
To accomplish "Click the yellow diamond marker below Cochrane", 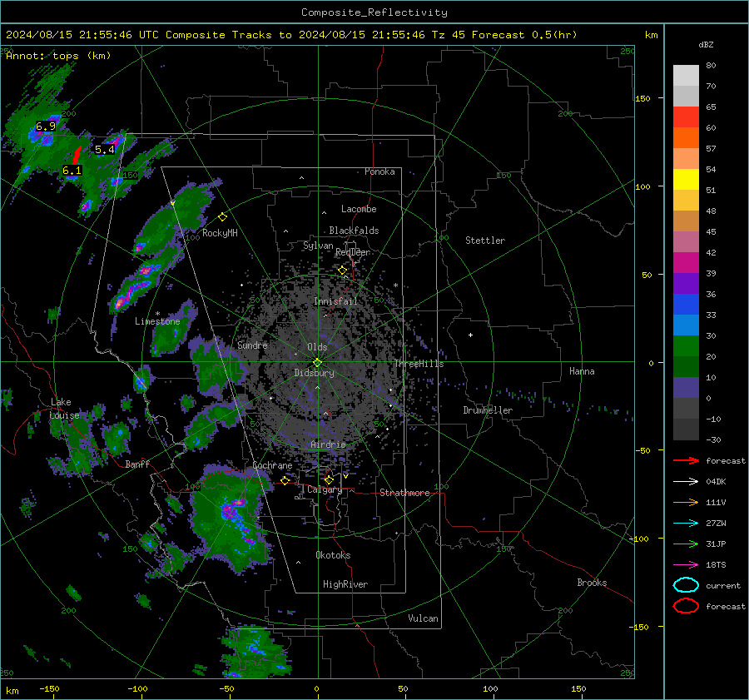I will click(x=285, y=481).
